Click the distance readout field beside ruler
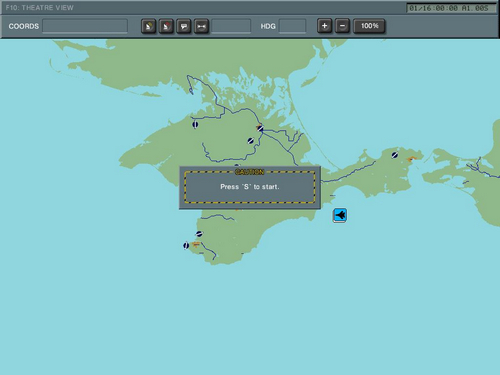Screen dimensions: 500x375 [x=231, y=26]
